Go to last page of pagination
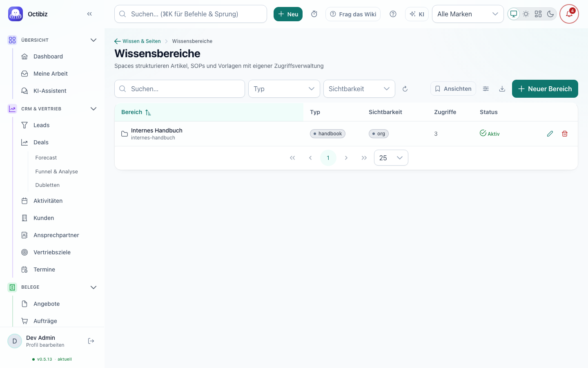588x368 pixels. coord(364,158)
